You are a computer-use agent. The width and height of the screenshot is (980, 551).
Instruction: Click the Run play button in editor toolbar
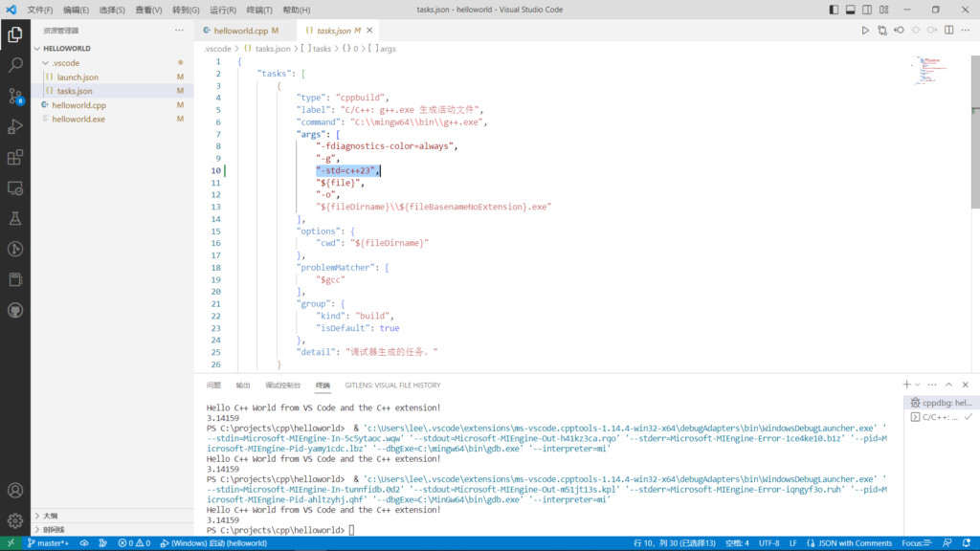coord(865,31)
